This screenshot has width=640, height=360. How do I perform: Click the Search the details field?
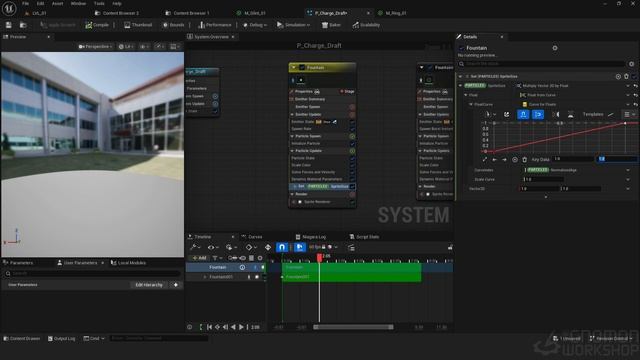(x=542, y=64)
